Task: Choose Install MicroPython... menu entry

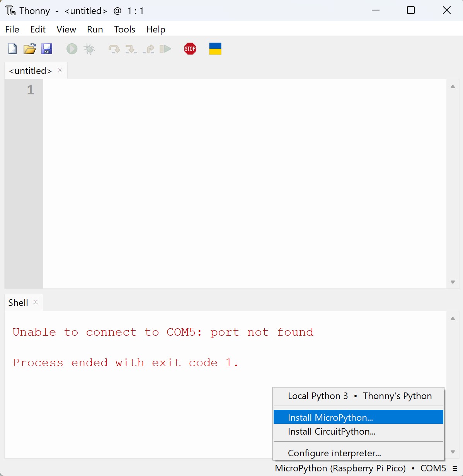Action: pos(358,417)
